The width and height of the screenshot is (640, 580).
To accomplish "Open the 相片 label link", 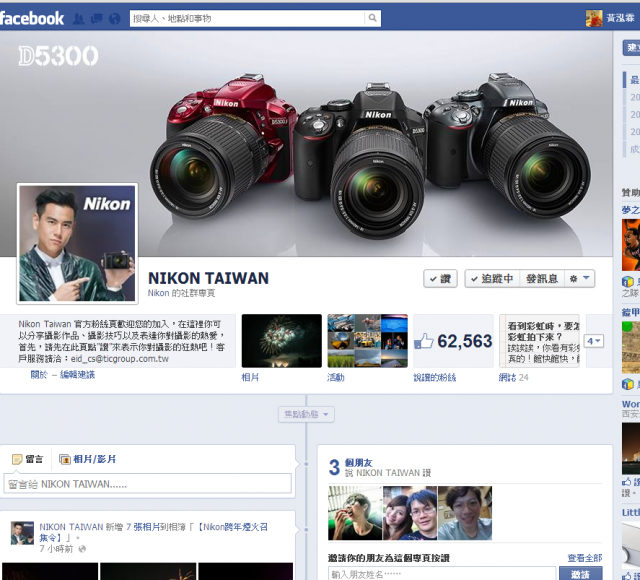I will click(250, 378).
